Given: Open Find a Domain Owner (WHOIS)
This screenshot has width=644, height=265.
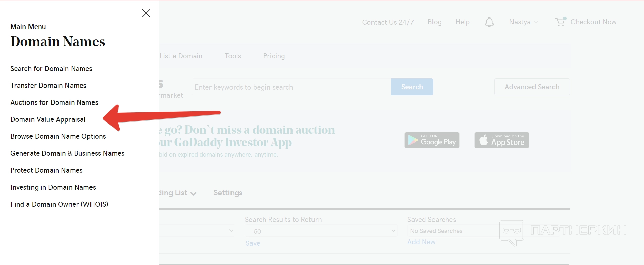Looking at the screenshot, I should click(59, 204).
